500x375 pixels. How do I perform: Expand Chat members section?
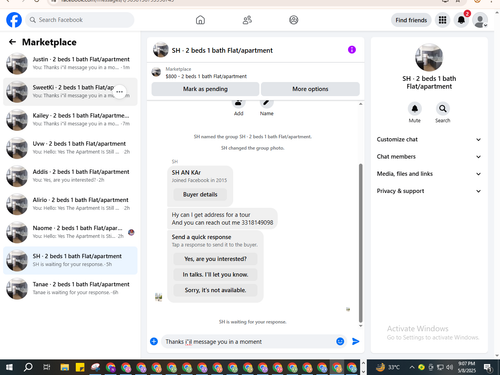[429, 157]
